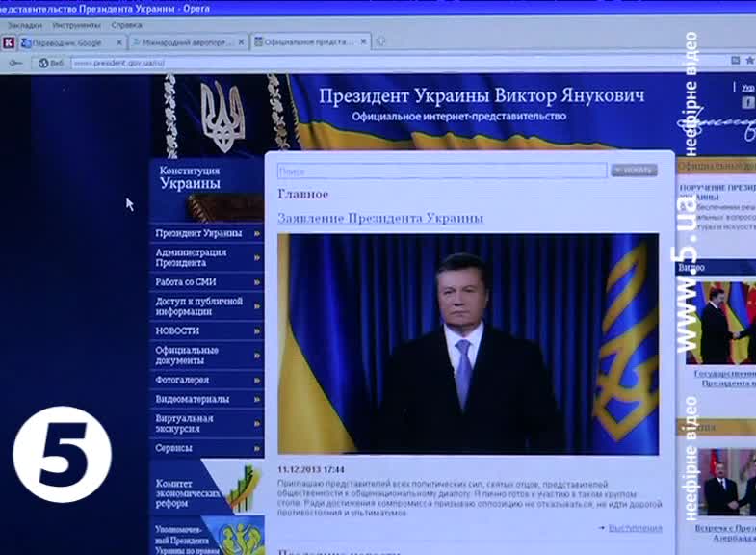The image size is (756, 555).
Task: Click the Web globe badge in address bar
Action: 50,63
